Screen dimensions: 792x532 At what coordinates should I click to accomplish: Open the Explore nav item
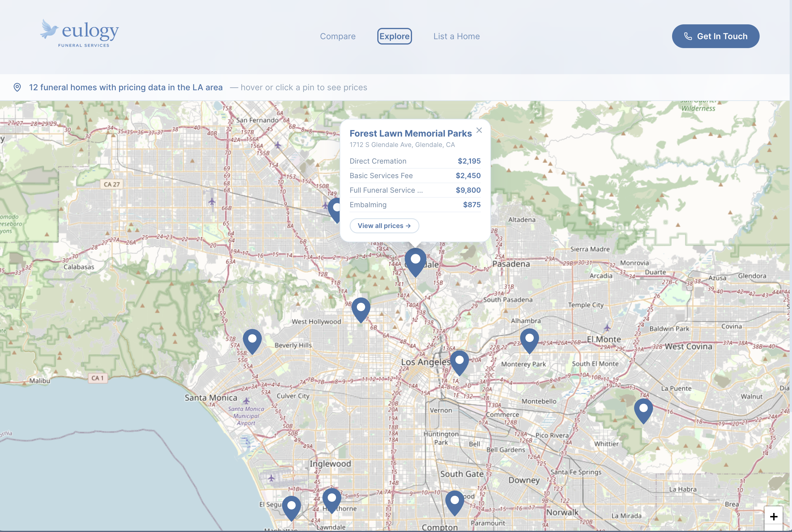pyautogui.click(x=394, y=36)
